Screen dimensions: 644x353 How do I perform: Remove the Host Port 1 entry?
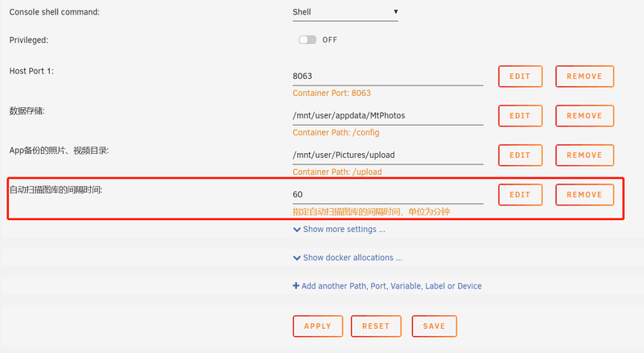coord(584,76)
